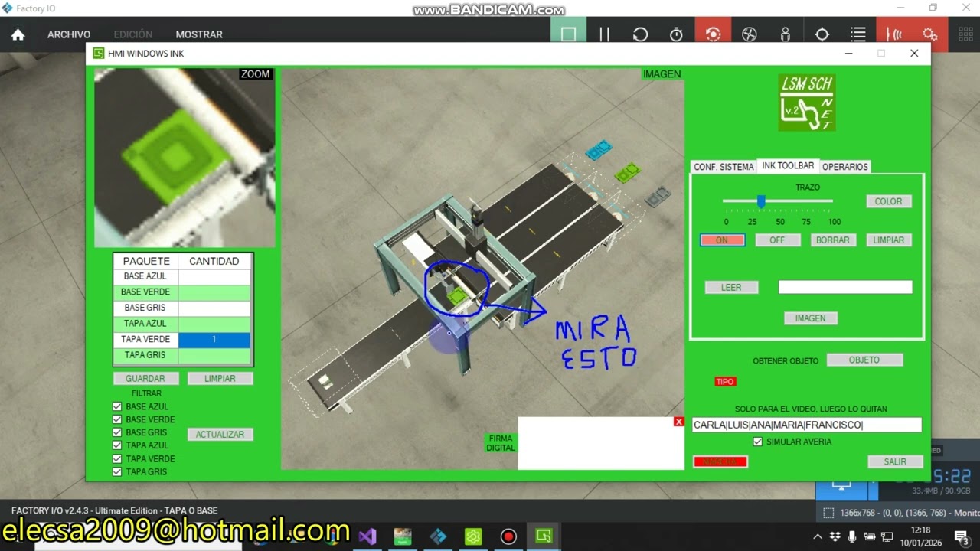
Task: Select the TAPA VERDE quantity cell
Action: [x=214, y=339]
